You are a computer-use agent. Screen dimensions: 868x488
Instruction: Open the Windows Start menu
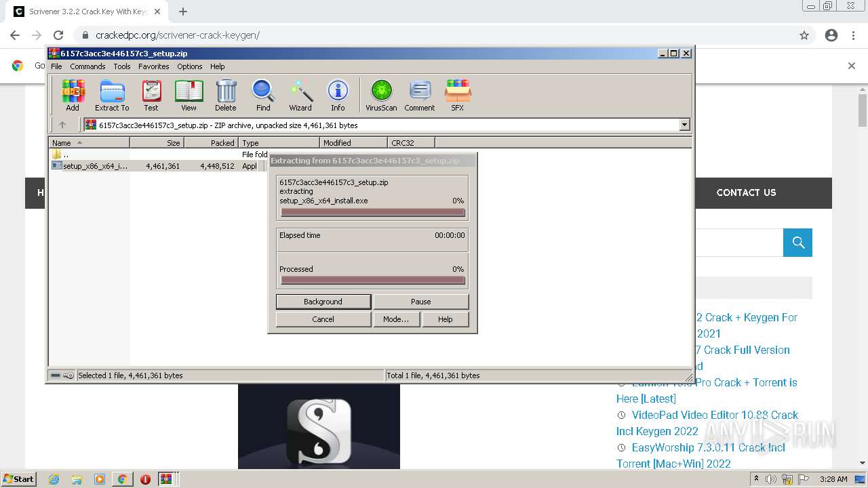19,479
